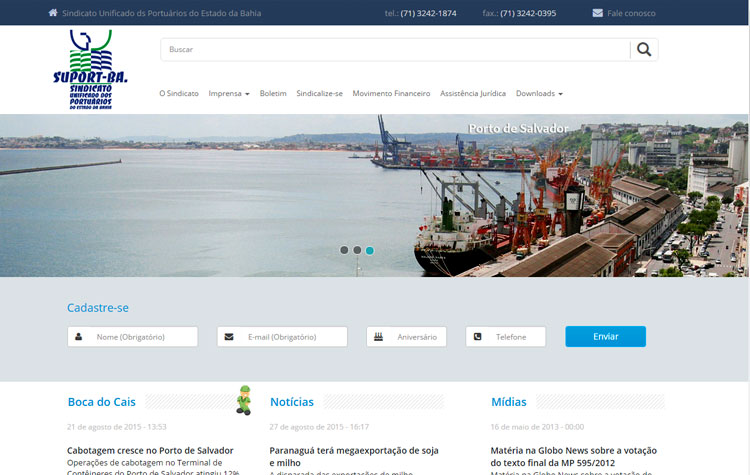This screenshot has height=475, width=750.
Task: Open the Mídias section heading
Action: (509, 402)
